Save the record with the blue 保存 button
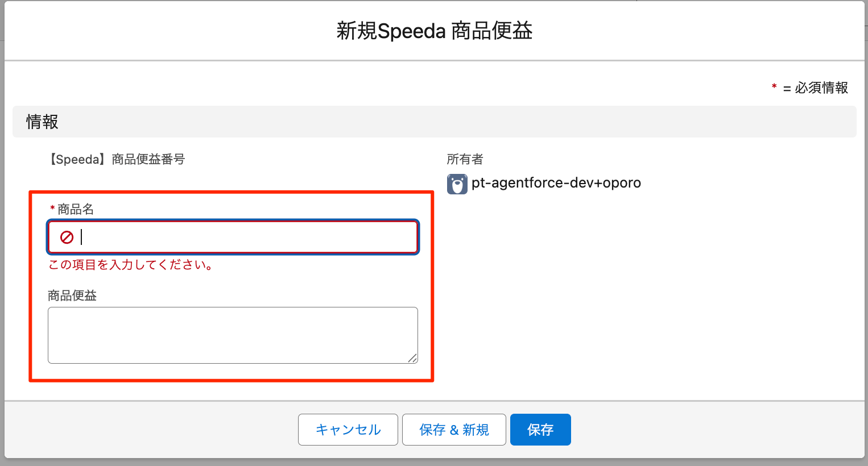Viewport: 868px width, 466px height. click(x=540, y=430)
